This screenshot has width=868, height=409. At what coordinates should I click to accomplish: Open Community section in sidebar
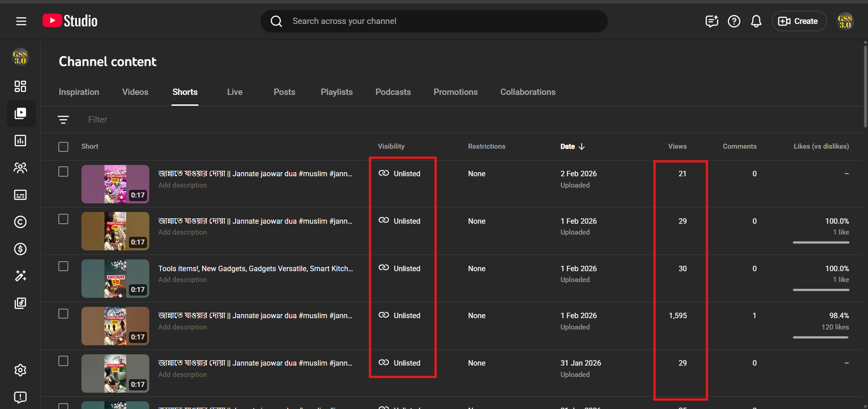[x=20, y=168]
